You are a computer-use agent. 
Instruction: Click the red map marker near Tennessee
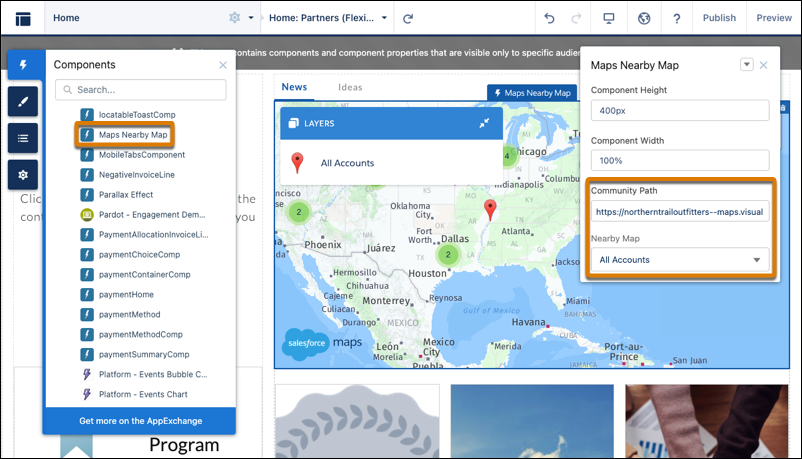tap(490, 210)
